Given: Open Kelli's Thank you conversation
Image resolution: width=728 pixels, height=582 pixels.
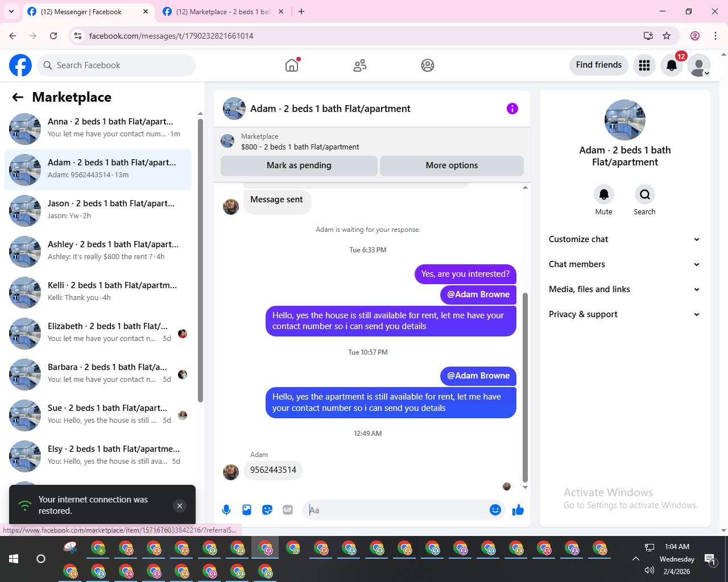Looking at the screenshot, I should 98,293.
